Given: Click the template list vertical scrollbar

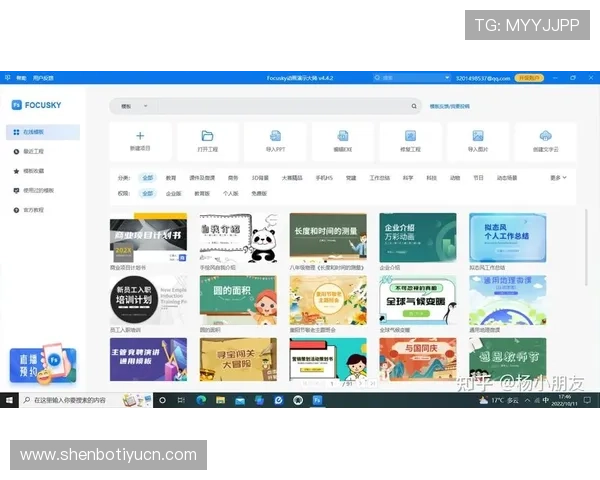Looking at the screenshot, I should [x=586, y=247].
